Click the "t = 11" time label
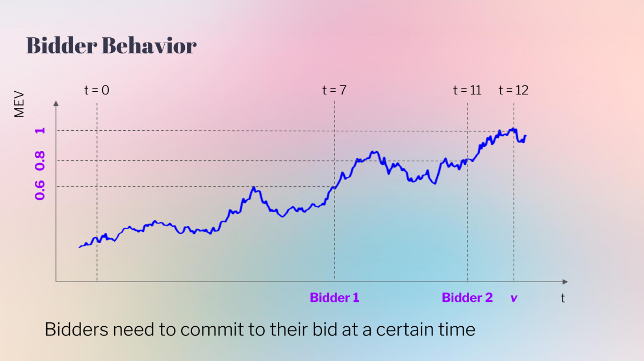This screenshot has height=361, width=644. (467, 90)
